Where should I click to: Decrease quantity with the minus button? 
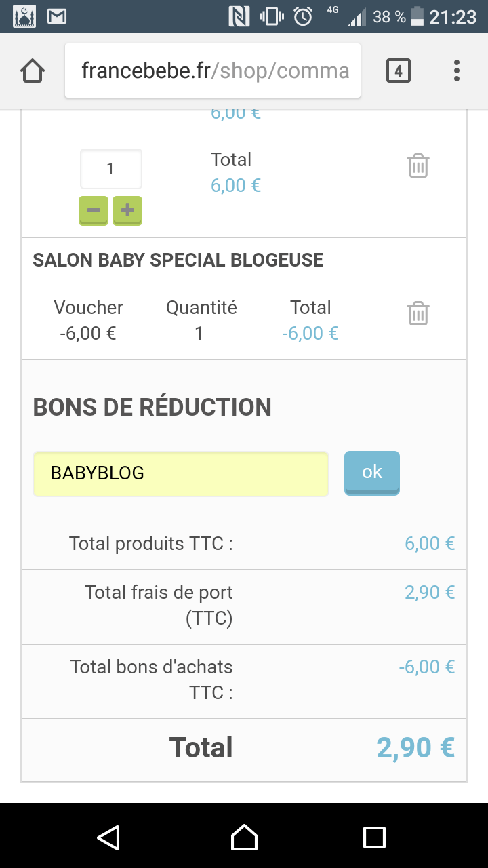click(94, 210)
